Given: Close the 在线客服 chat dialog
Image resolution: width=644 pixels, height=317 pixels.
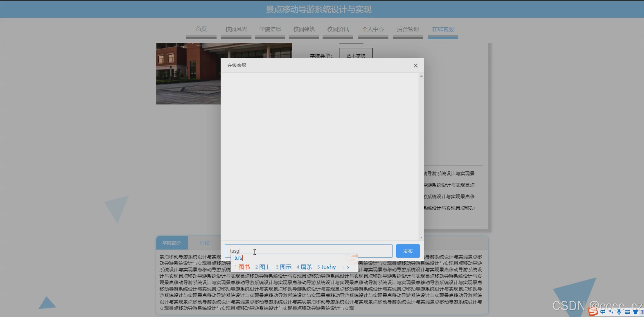Looking at the screenshot, I should pyautogui.click(x=416, y=66).
